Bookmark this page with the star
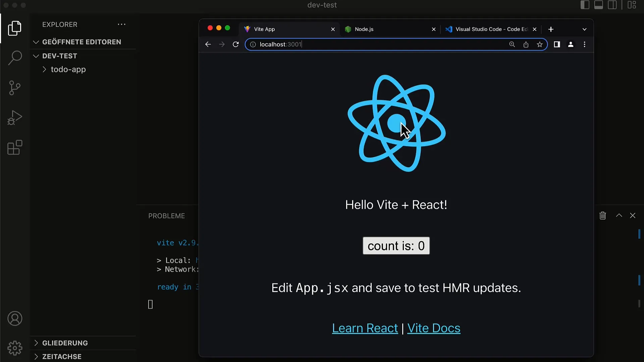The width and height of the screenshot is (644, 362). tap(540, 44)
